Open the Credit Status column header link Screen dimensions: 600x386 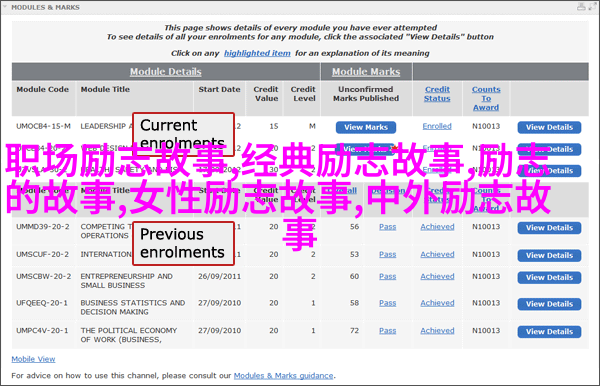[x=437, y=94]
